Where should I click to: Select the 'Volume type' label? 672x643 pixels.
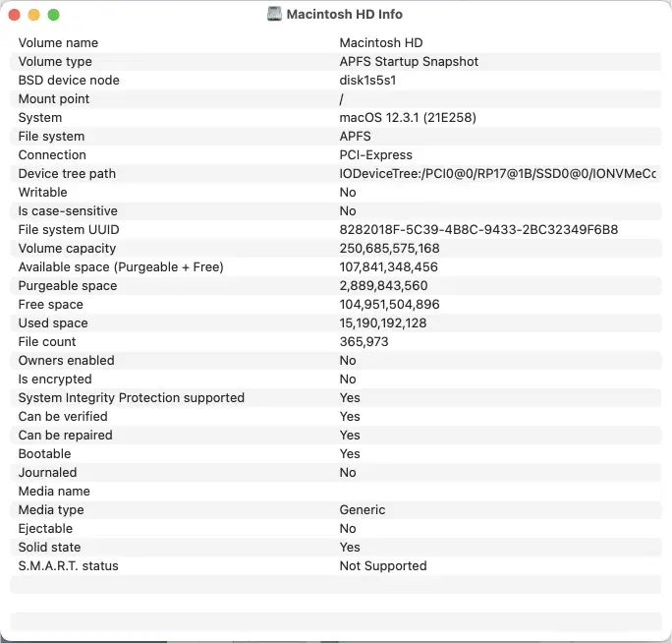(55, 62)
